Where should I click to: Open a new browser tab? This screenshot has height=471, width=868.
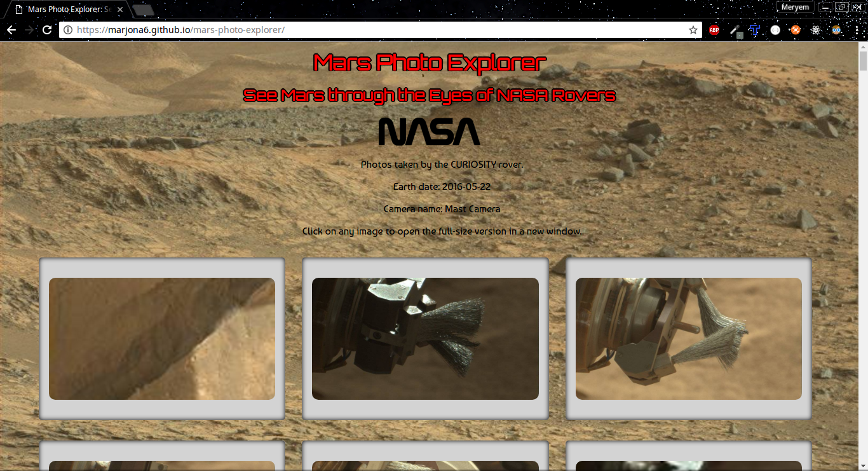(x=144, y=10)
